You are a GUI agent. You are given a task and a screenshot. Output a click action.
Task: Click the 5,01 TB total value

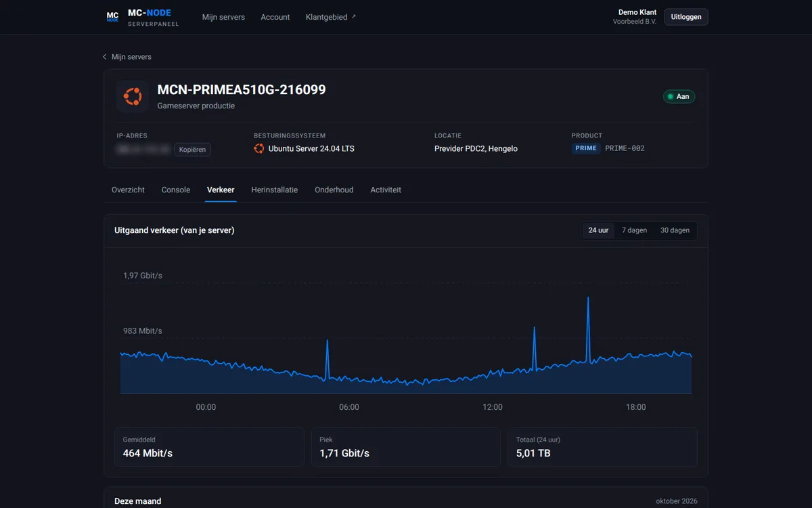[533, 453]
